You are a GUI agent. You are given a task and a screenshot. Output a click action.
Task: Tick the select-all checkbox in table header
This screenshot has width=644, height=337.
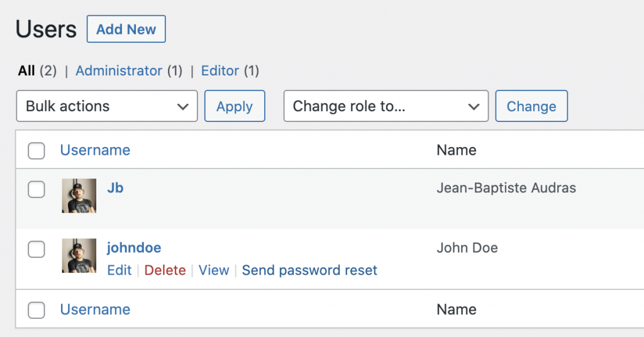coord(36,151)
